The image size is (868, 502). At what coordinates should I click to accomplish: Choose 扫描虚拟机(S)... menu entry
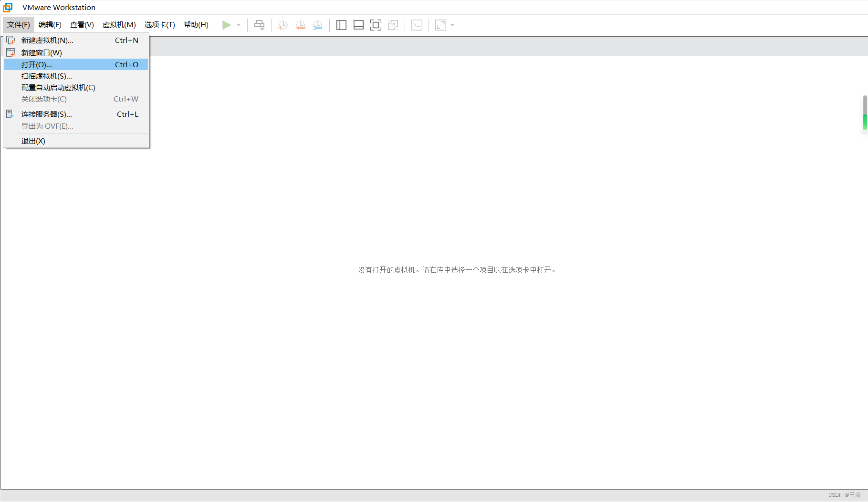coord(76,76)
